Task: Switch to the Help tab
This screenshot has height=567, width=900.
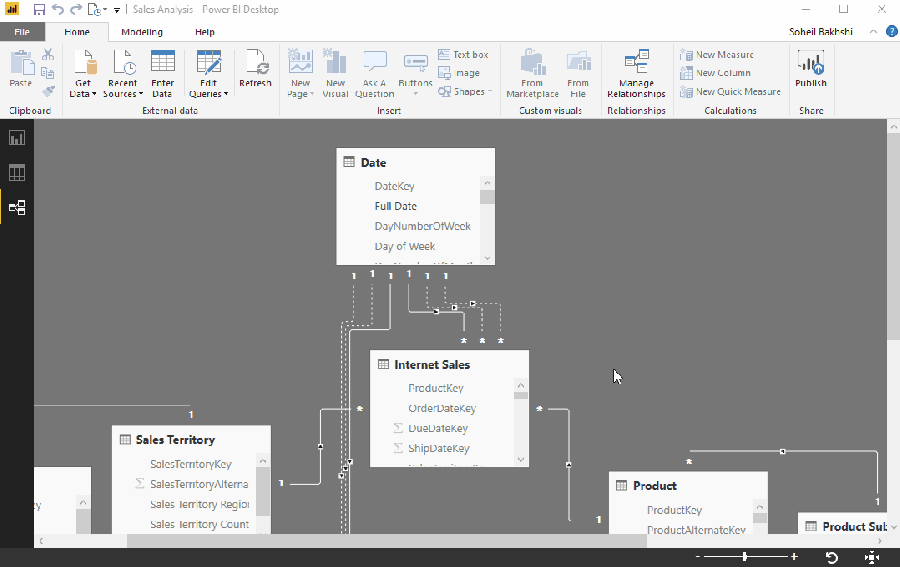Action: [205, 32]
